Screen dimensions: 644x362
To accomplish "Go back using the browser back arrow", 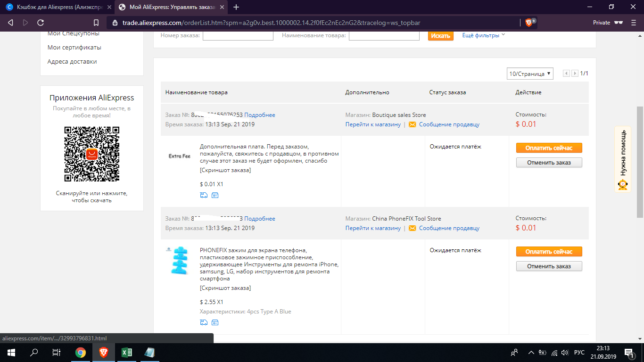I will [x=11, y=23].
